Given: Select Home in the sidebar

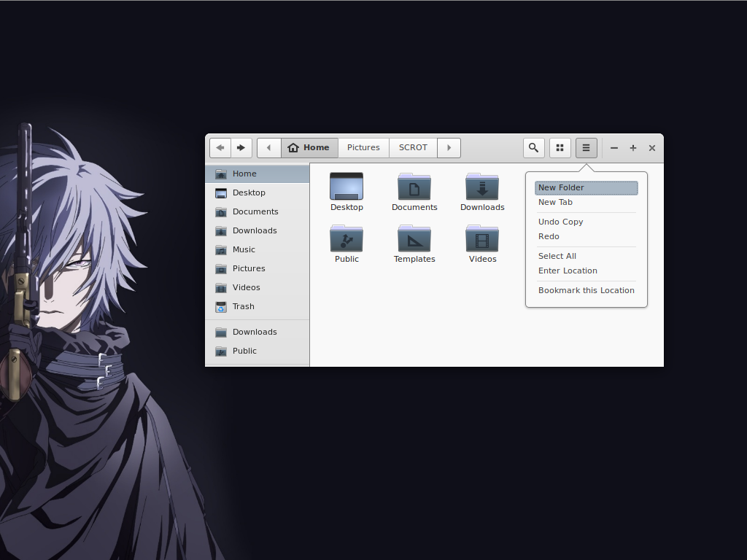Looking at the screenshot, I should [258, 174].
